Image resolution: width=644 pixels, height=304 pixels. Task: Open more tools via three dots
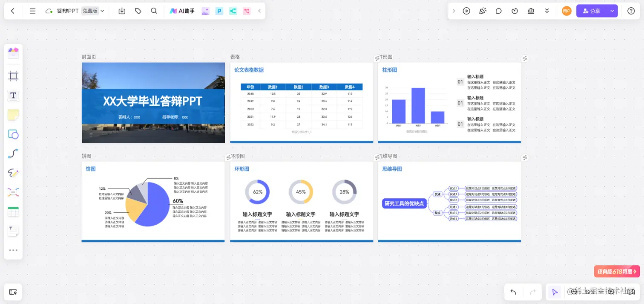13,250
